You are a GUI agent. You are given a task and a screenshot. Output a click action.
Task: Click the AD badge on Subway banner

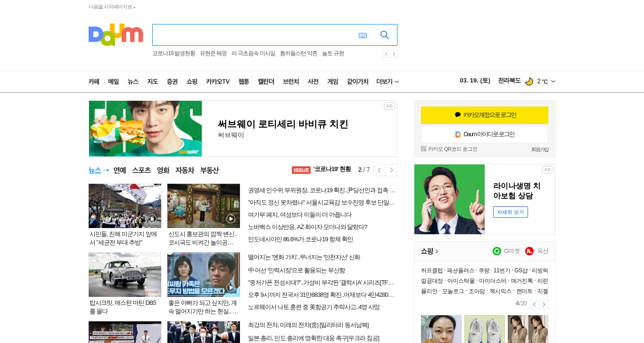389,106
